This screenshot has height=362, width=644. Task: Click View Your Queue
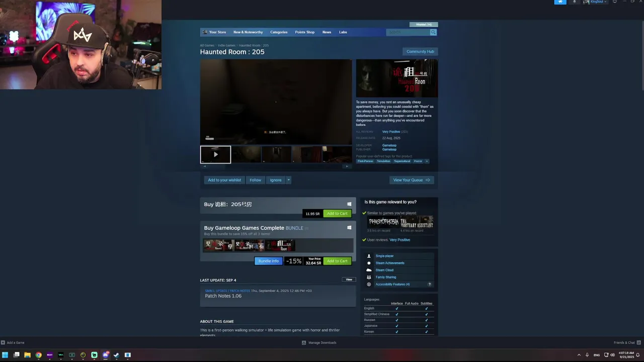click(412, 180)
